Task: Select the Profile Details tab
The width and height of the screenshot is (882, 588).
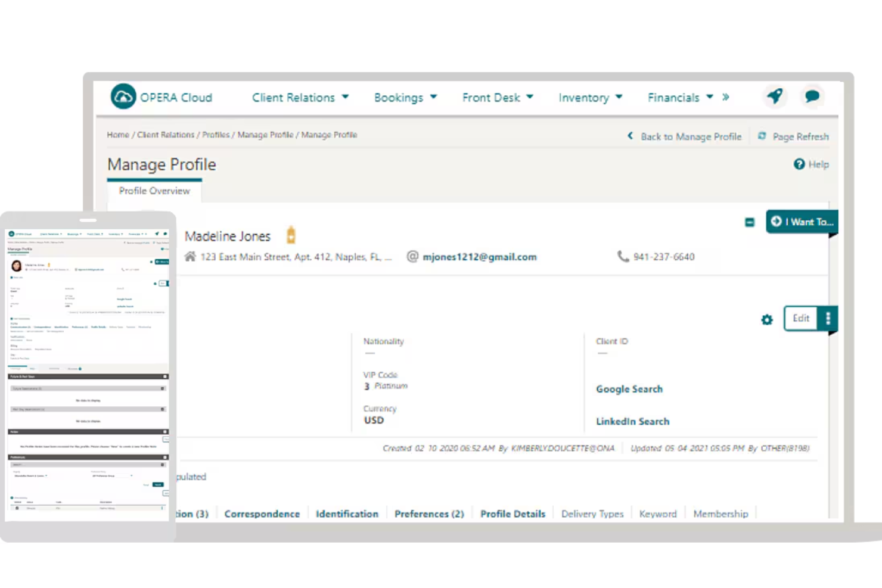Action: [x=512, y=514]
